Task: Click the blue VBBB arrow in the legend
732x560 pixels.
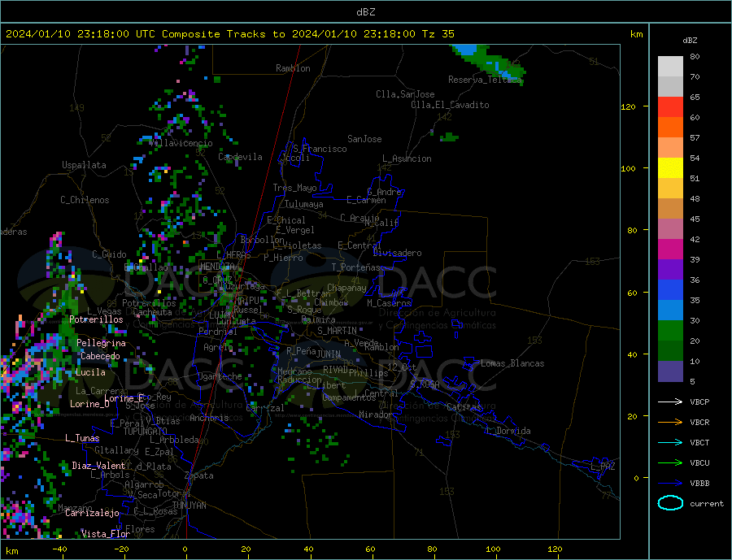Action: 670,483
